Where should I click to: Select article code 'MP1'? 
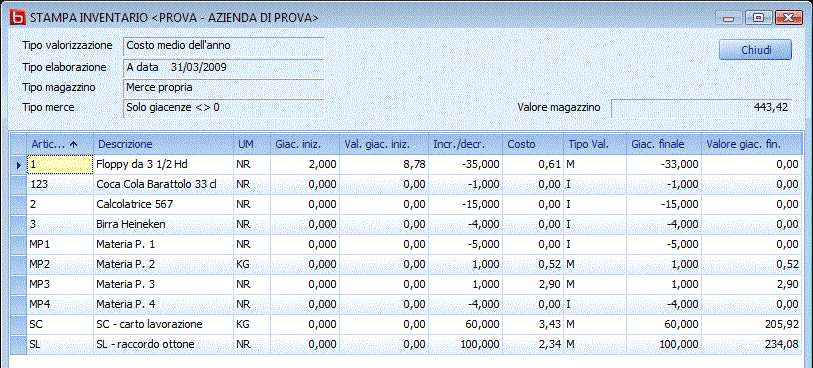click(x=60, y=245)
